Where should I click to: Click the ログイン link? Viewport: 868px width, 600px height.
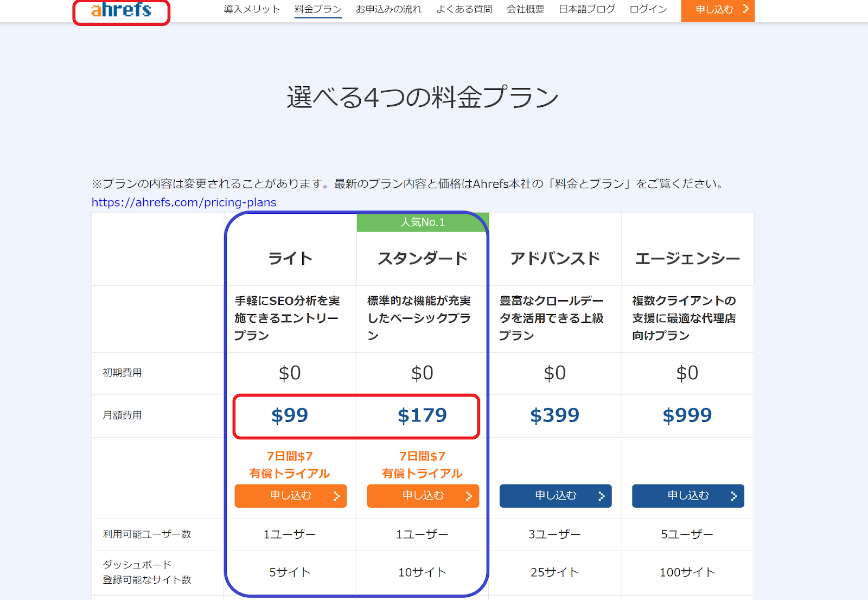click(648, 9)
